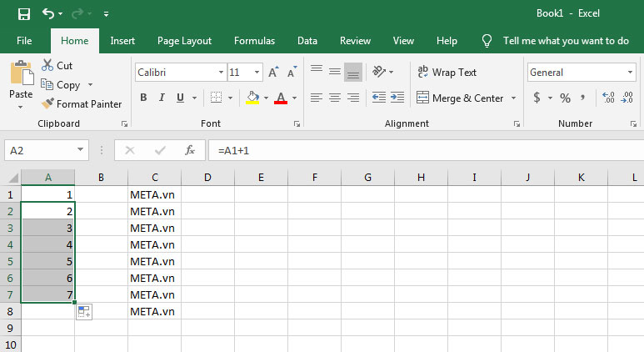Open Merge & Center dropdown arrow
The height and width of the screenshot is (352, 644).
click(513, 98)
